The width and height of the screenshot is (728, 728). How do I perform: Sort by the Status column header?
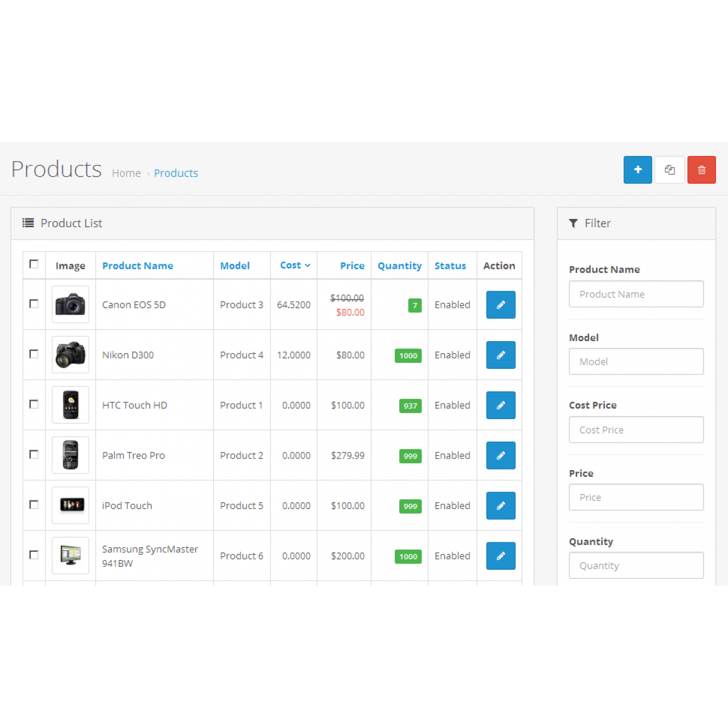450,266
